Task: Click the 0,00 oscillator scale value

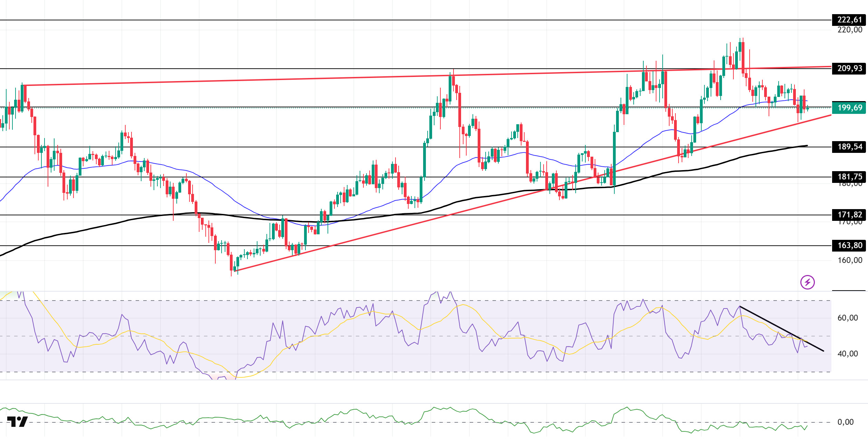Action: [846, 422]
